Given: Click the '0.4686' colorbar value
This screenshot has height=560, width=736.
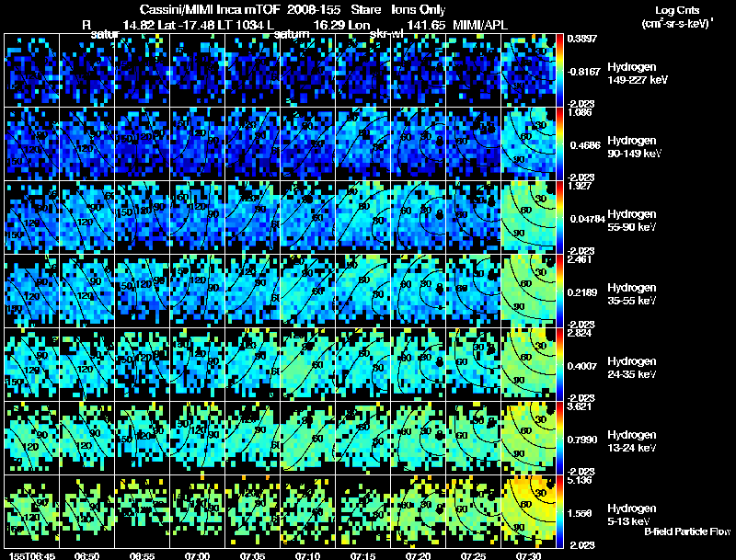Looking at the screenshot, I should pyautogui.click(x=585, y=145).
